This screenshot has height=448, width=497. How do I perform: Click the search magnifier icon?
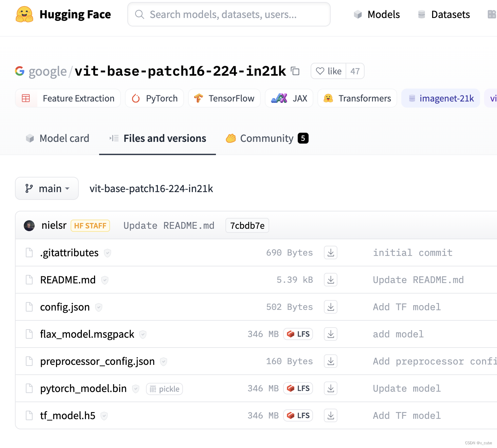click(x=140, y=14)
